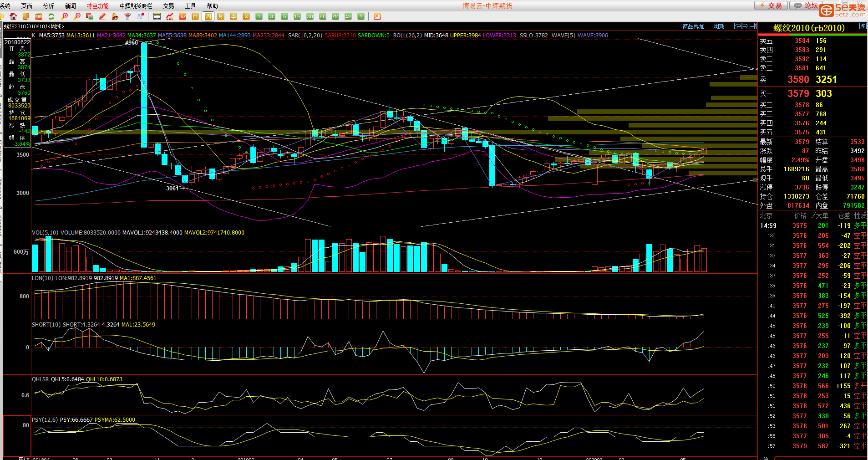This screenshot has width=868, height=460.
Task: Zoom out with the minus magnifier
Action: pyautogui.click(x=77, y=16)
